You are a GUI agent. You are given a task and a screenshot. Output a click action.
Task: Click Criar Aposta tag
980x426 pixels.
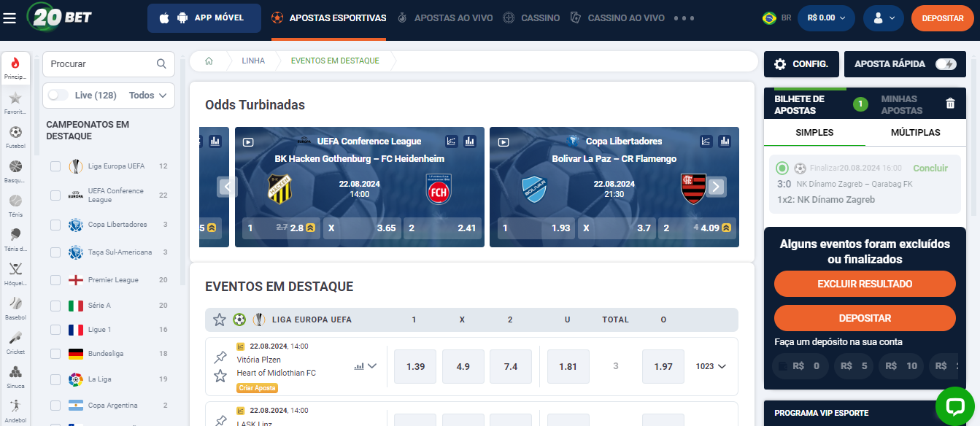coord(257,388)
